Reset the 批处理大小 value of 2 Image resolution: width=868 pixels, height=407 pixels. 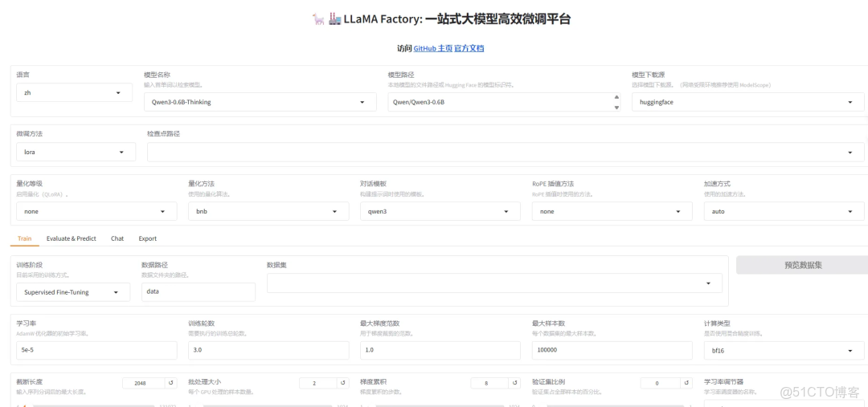[x=342, y=383]
